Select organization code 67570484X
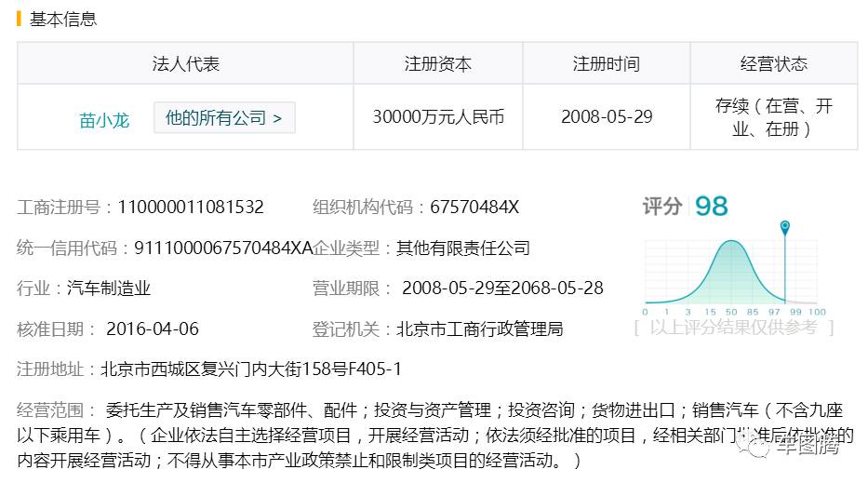 (474, 208)
